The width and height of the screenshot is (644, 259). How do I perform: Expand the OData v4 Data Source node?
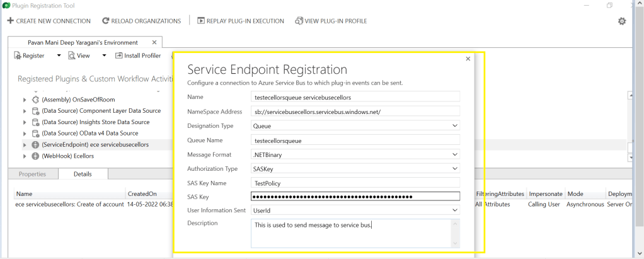pos(25,134)
